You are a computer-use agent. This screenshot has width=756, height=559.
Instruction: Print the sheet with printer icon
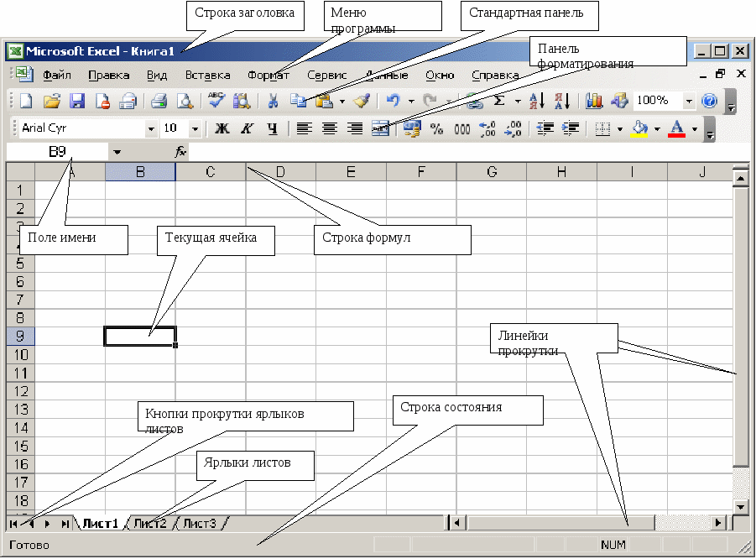click(x=158, y=101)
